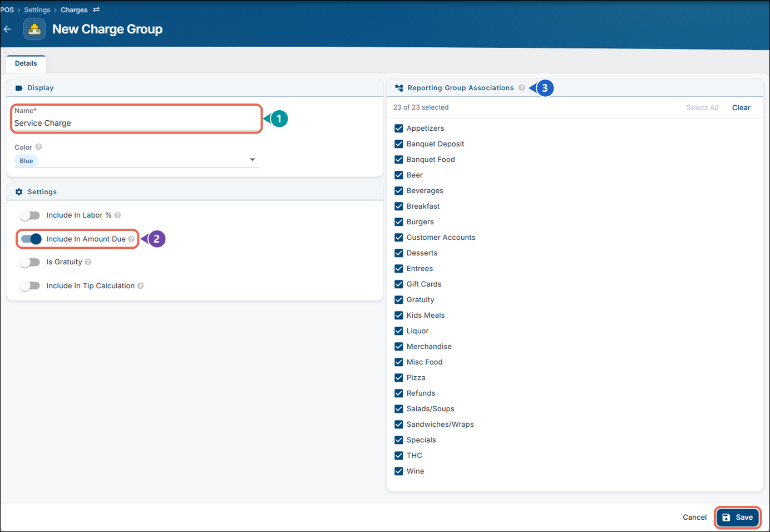Image resolution: width=770 pixels, height=532 pixels.
Task: Click the Reporting Group Associations hierarchy icon
Action: [x=399, y=88]
